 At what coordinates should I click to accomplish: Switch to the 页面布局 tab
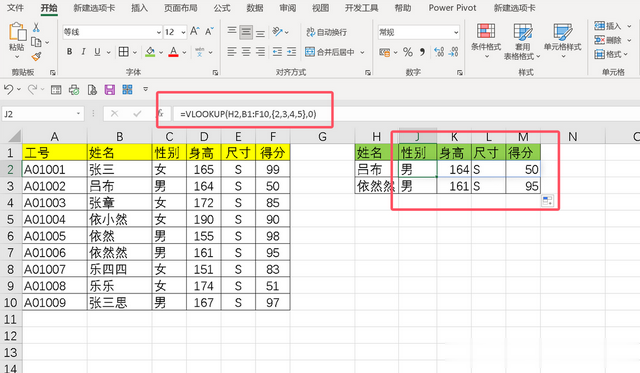point(180,8)
